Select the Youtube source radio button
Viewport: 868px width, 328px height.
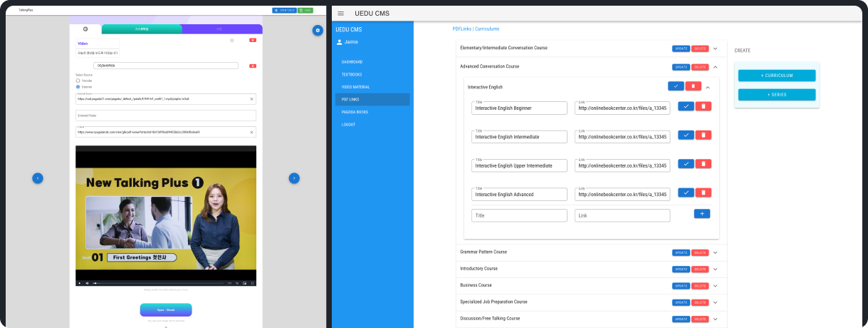(x=78, y=81)
